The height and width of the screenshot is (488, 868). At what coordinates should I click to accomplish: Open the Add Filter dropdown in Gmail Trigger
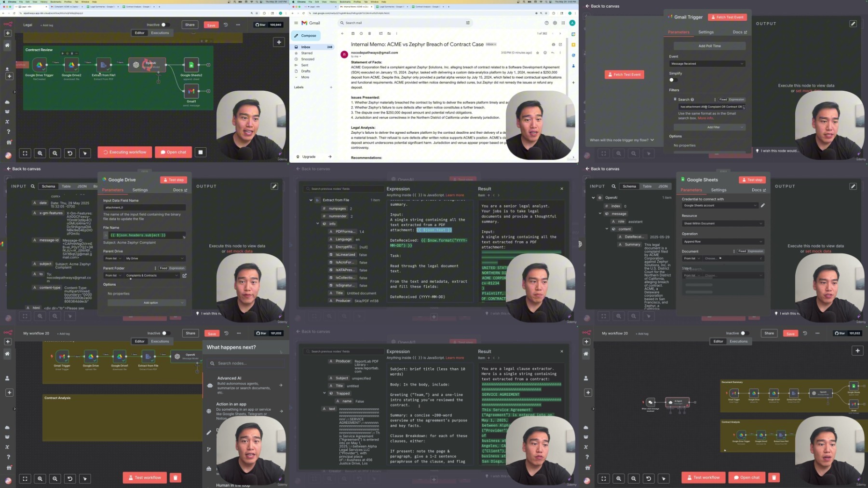click(x=710, y=127)
